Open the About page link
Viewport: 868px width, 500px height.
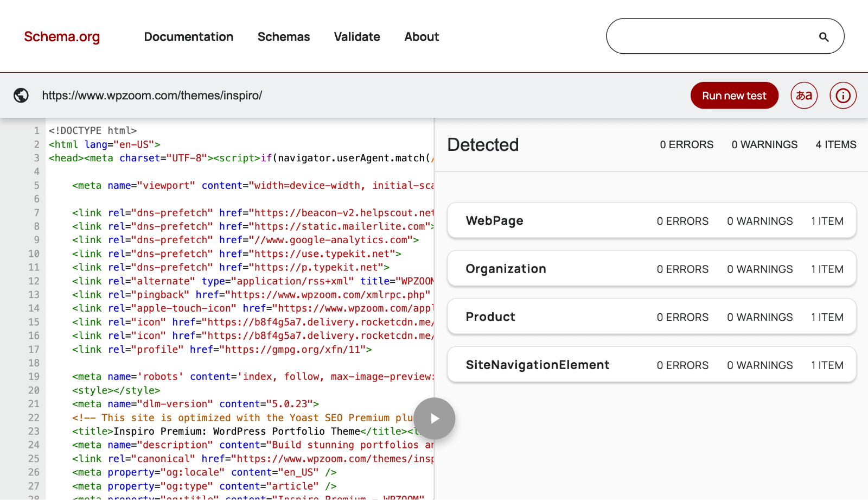[421, 36]
